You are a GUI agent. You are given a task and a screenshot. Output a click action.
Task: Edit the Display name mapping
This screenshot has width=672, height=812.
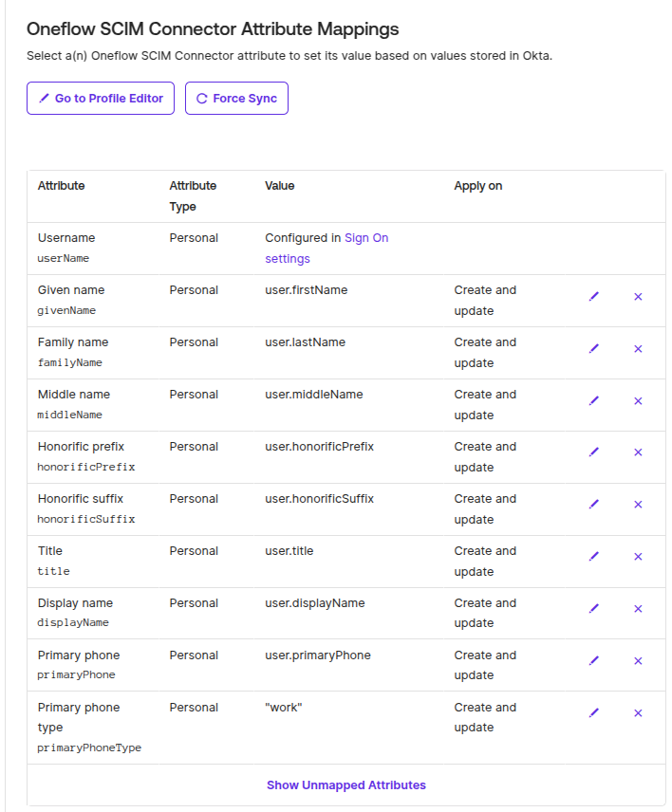click(594, 608)
